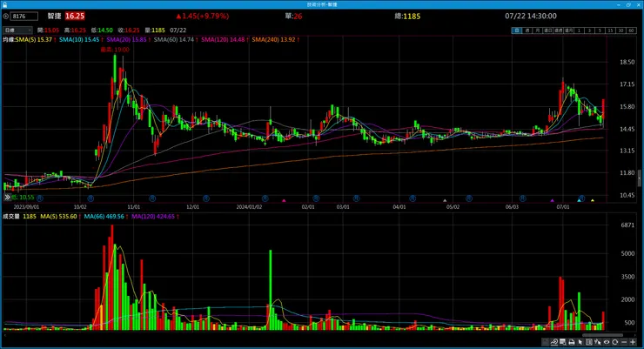
Task: Select the 1-minute timeframe button
Action: 579,30
